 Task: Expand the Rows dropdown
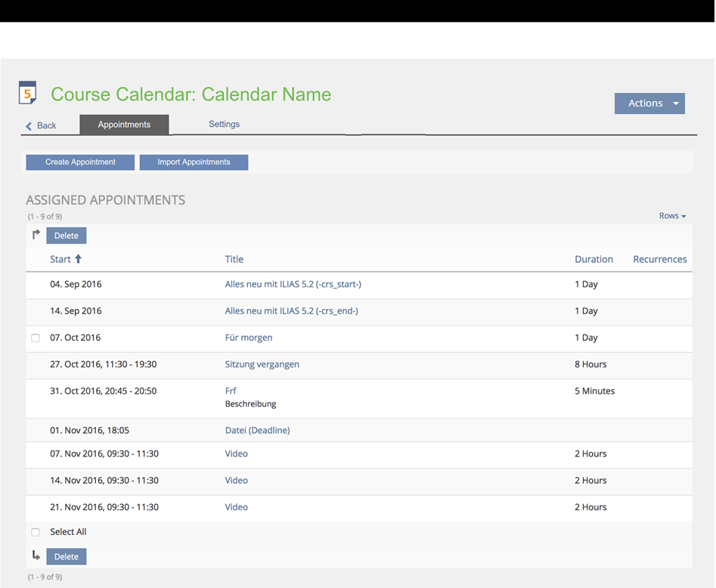pos(672,216)
